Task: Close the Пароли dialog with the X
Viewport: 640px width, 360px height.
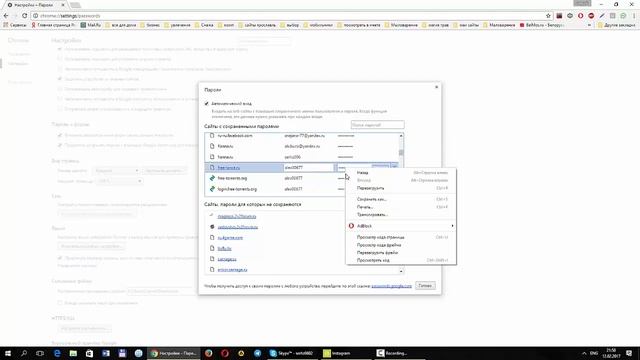Action: (x=436, y=87)
